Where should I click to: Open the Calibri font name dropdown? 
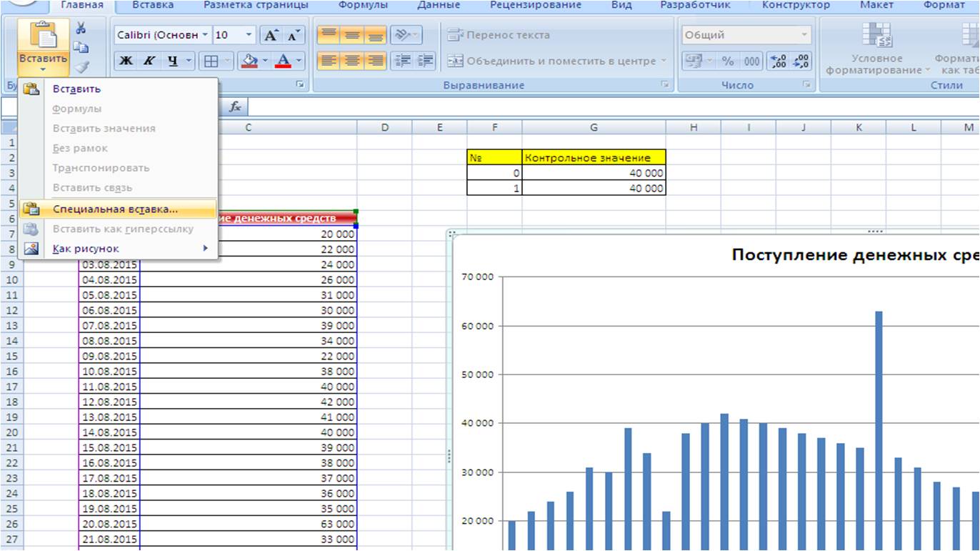coord(205,35)
